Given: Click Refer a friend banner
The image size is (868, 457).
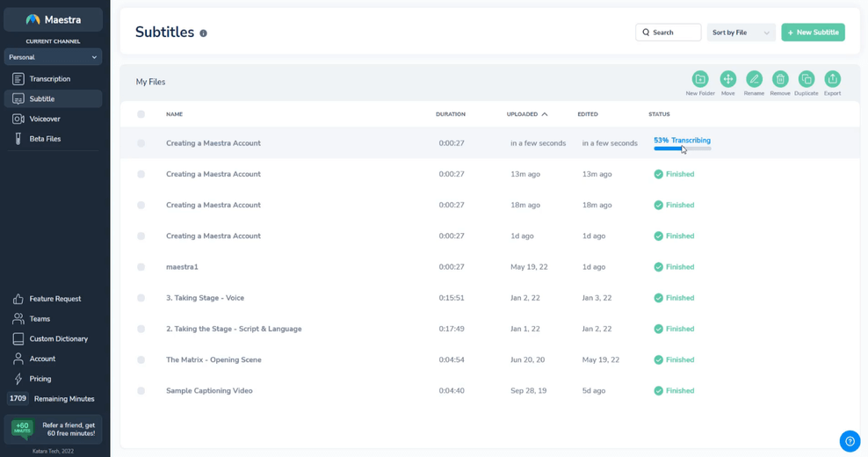Looking at the screenshot, I should (x=53, y=429).
